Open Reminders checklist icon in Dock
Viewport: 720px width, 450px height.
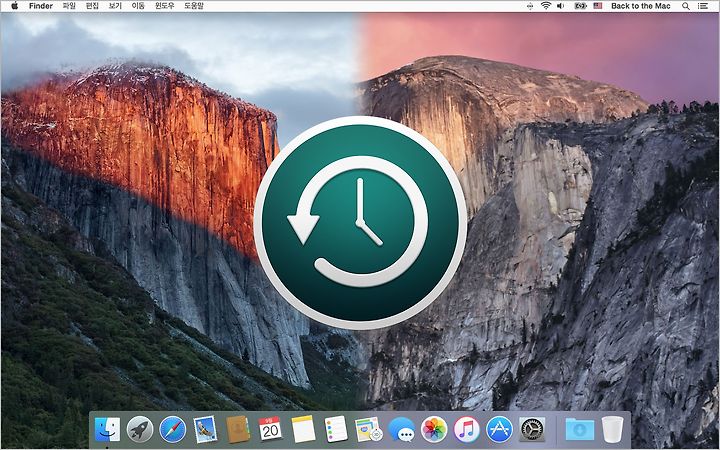[x=336, y=429]
